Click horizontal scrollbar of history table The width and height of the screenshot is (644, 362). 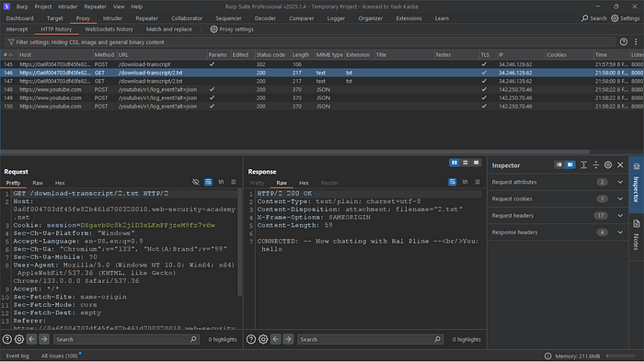coord(295,152)
